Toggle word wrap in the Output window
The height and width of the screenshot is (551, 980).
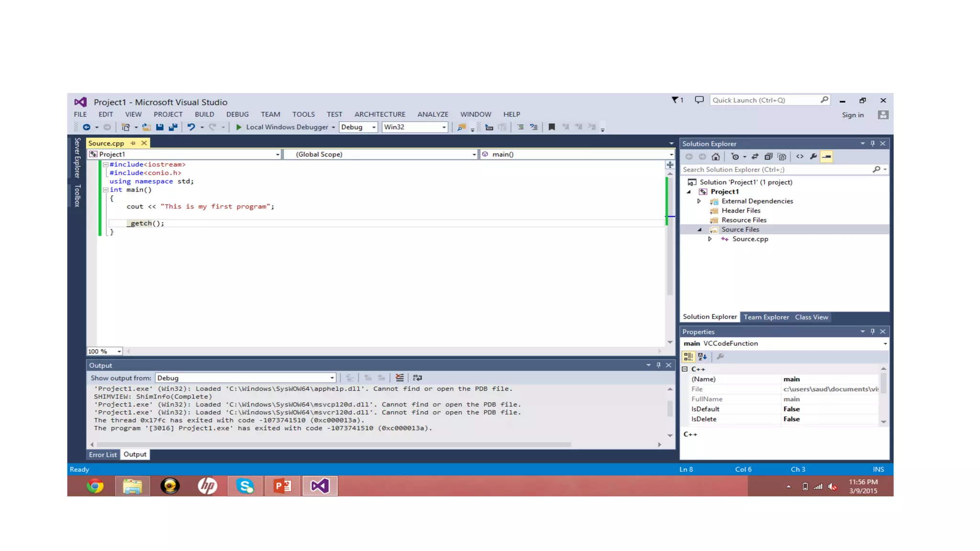pyautogui.click(x=417, y=378)
